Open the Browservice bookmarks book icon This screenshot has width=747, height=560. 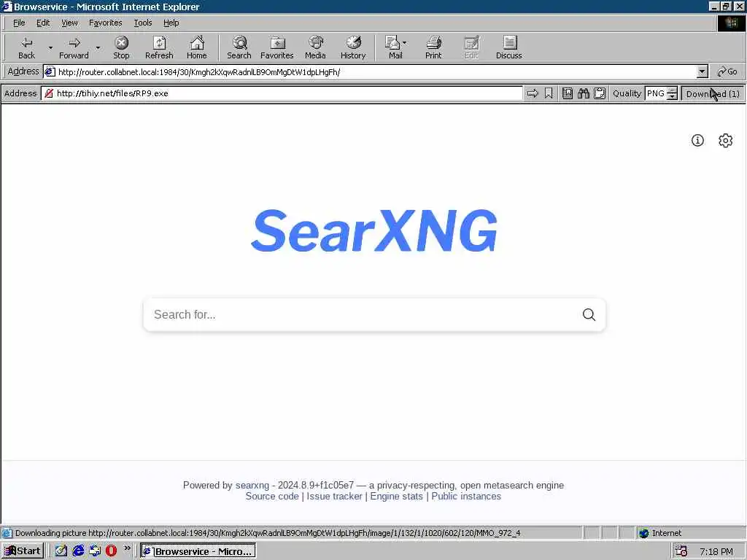567,93
